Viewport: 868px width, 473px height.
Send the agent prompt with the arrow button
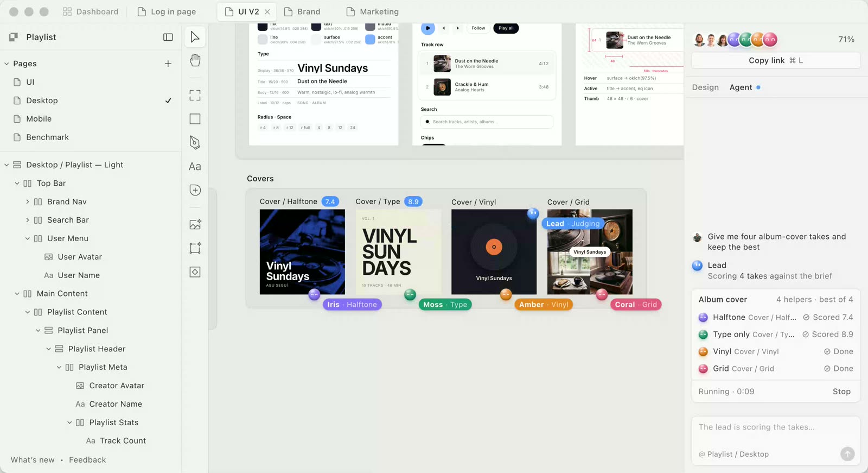point(847,454)
